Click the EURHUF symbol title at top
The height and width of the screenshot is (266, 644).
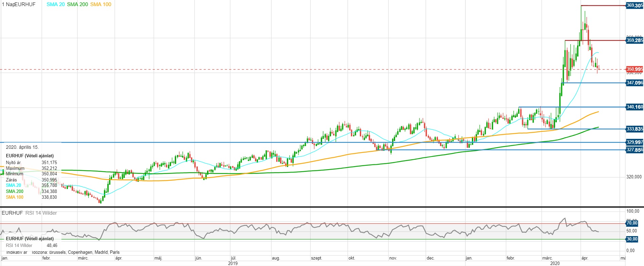point(25,4)
